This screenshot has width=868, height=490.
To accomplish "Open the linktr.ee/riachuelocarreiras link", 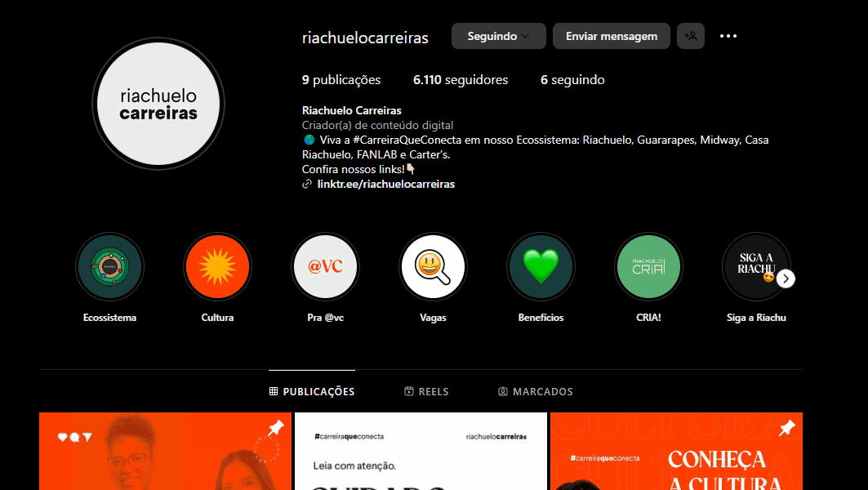I will click(385, 184).
